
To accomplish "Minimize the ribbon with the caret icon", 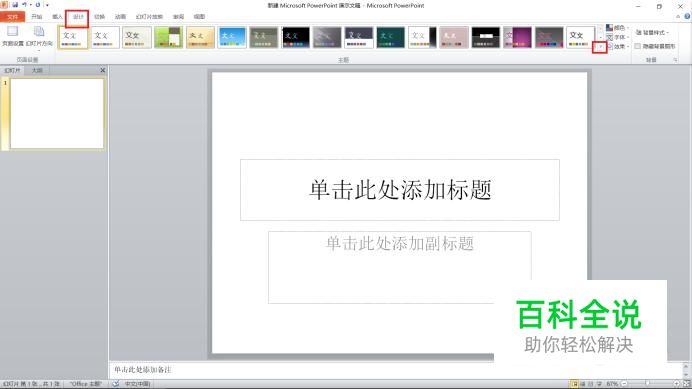I will point(678,16).
